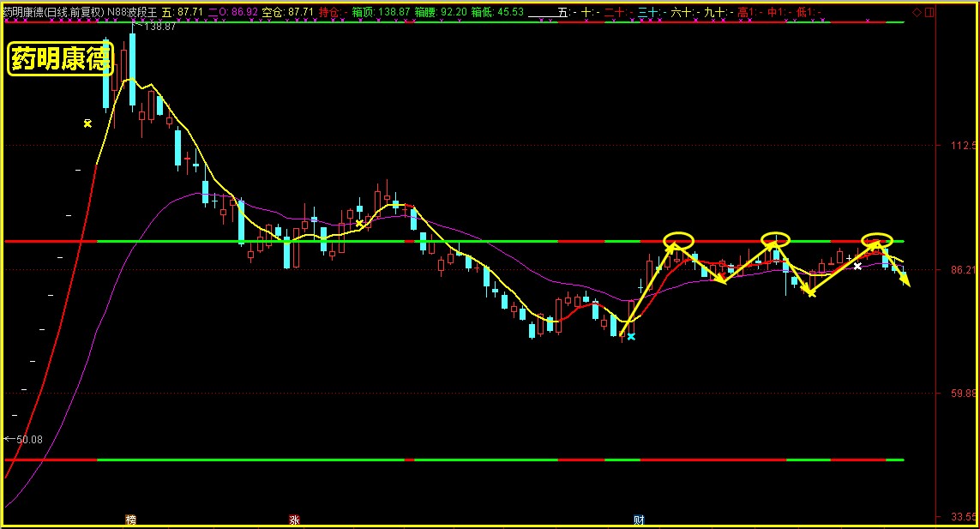Click the 持仓 readout in the header
980x529 pixels.
(334, 12)
